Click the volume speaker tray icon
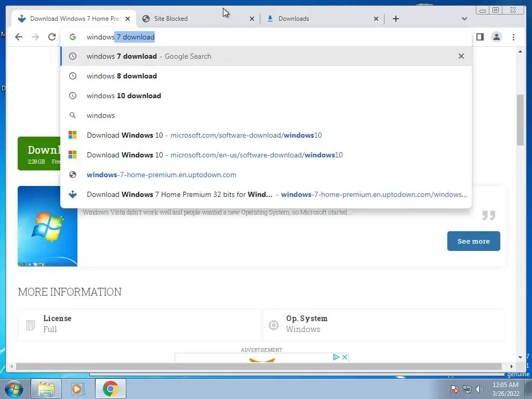The height and width of the screenshot is (399, 532). (x=480, y=390)
